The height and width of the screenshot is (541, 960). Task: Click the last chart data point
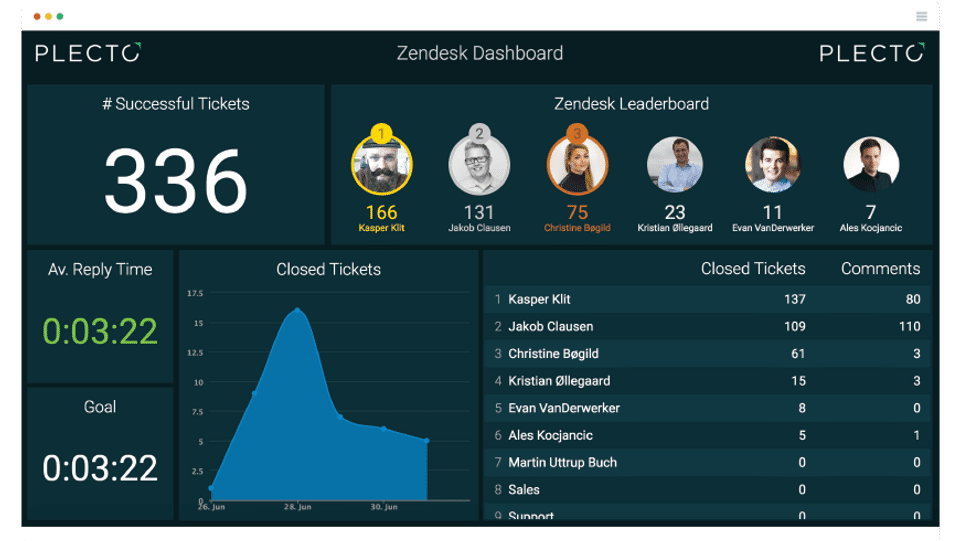(427, 441)
